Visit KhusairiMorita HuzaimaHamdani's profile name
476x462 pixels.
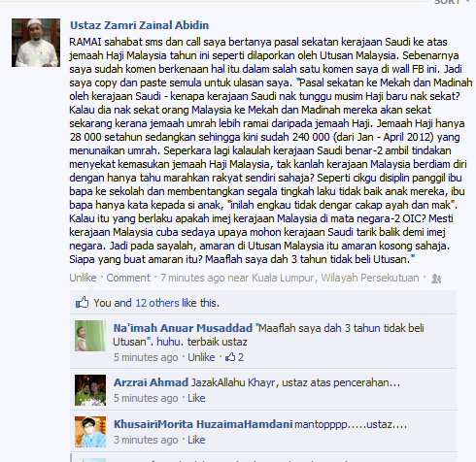[203, 424]
